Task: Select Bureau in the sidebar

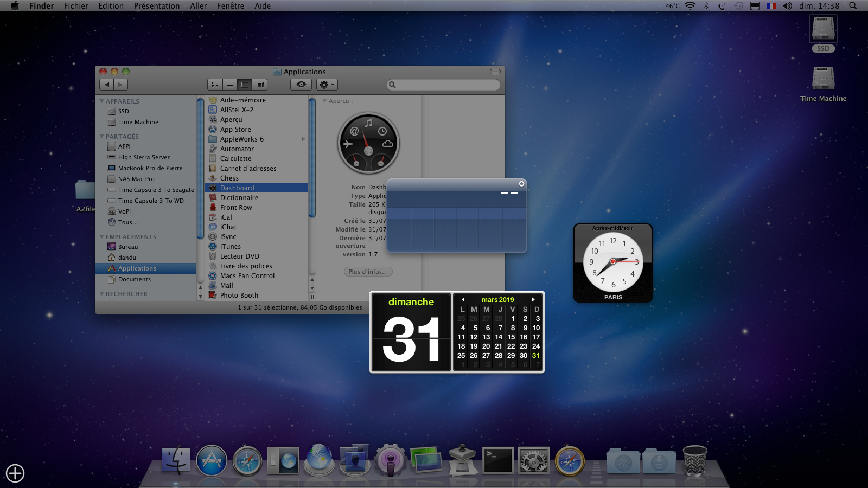Action: point(128,247)
